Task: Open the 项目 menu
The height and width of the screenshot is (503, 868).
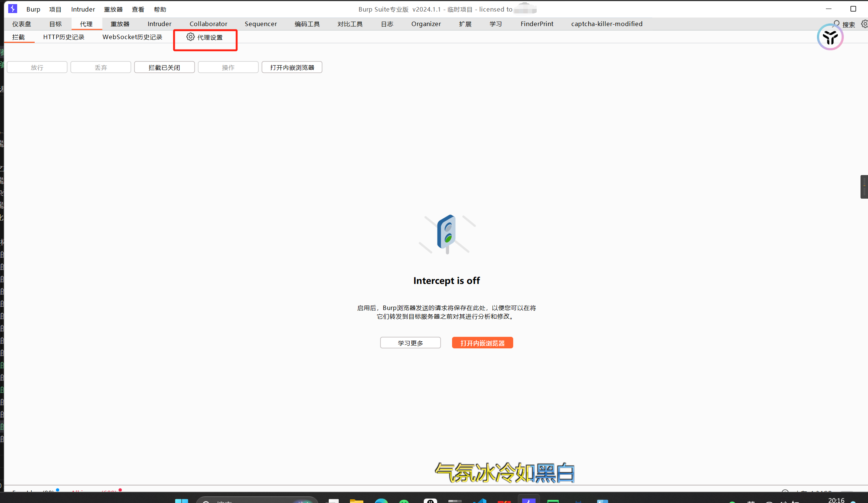Action: (55, 9)
